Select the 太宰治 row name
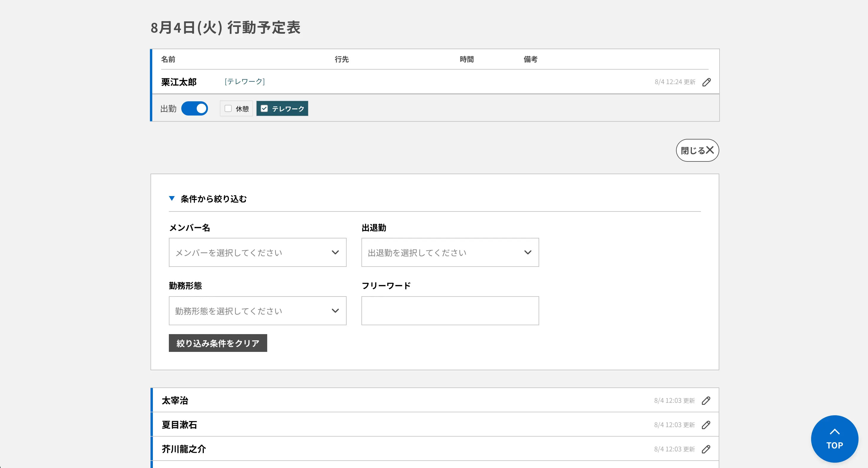 [175, 400]
